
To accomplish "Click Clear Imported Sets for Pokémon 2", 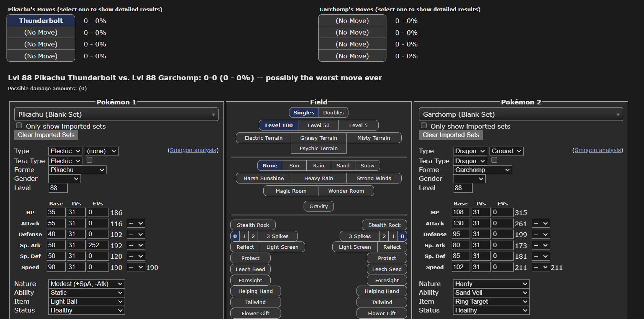I will [450, 135].
